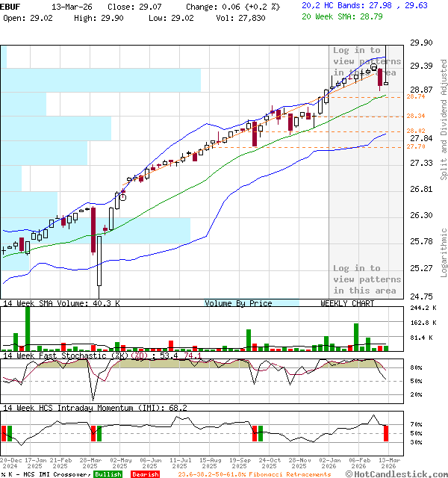448x478 pixels.
Task: Click the HotCandlestick.com watermark link
Action: coord(399,474)
